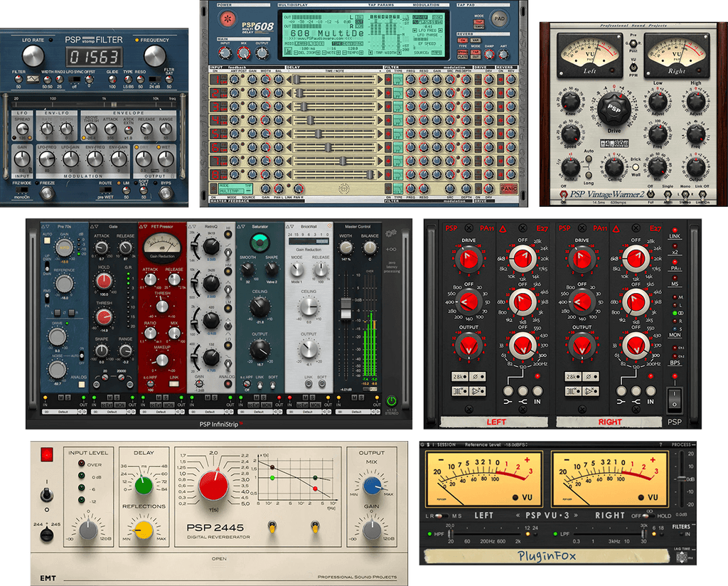Click the FREEZE footswitch on PSP stompFilter
Image resolution: width=728 pixels, height=586 pixels.
click(46, 193)
